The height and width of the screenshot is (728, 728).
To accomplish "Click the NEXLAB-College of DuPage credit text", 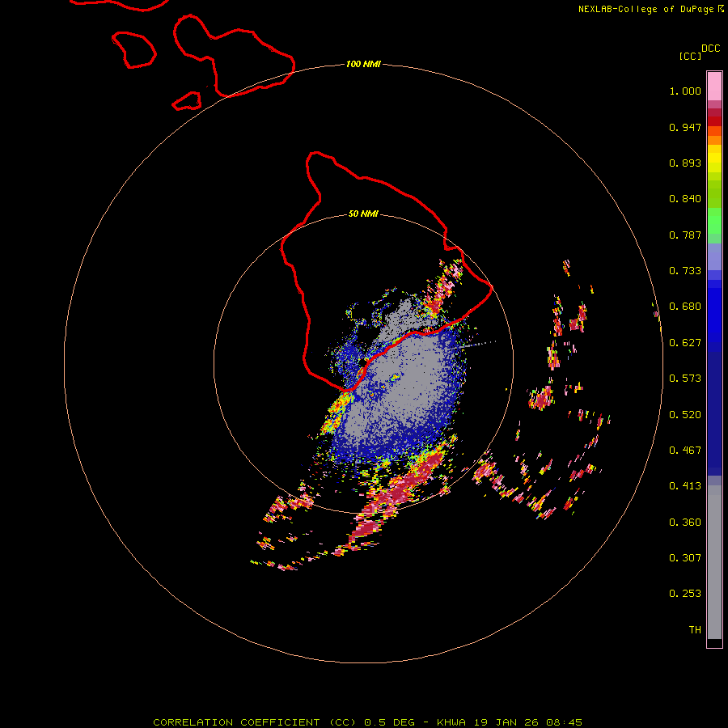I will click(x=645, y=9).
